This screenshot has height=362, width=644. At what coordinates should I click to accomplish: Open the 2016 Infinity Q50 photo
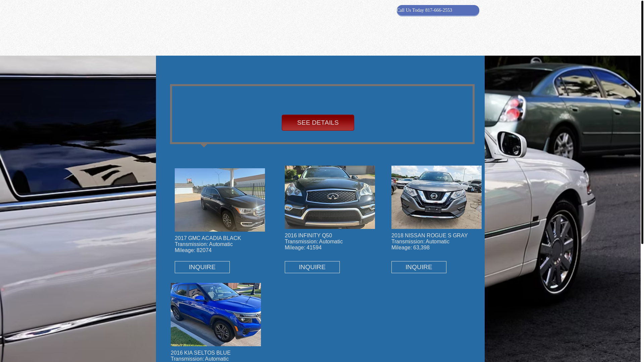coord(330,197)
